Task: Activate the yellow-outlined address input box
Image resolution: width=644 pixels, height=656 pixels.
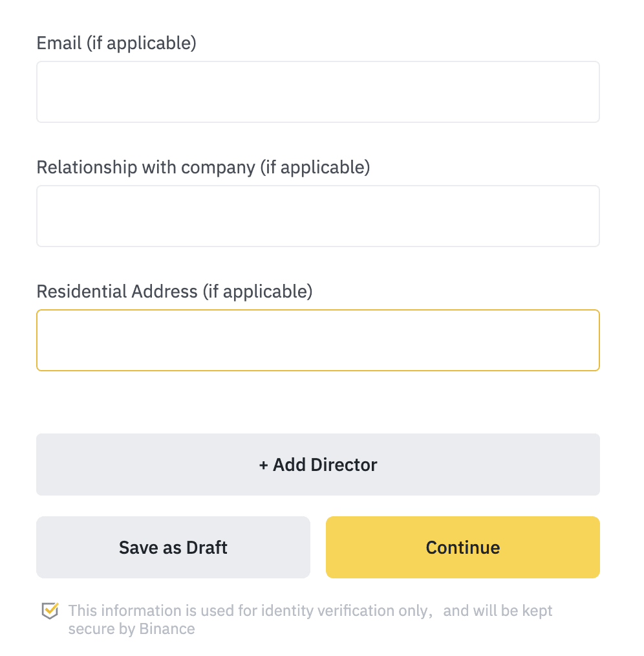Action: pos(318,340)
